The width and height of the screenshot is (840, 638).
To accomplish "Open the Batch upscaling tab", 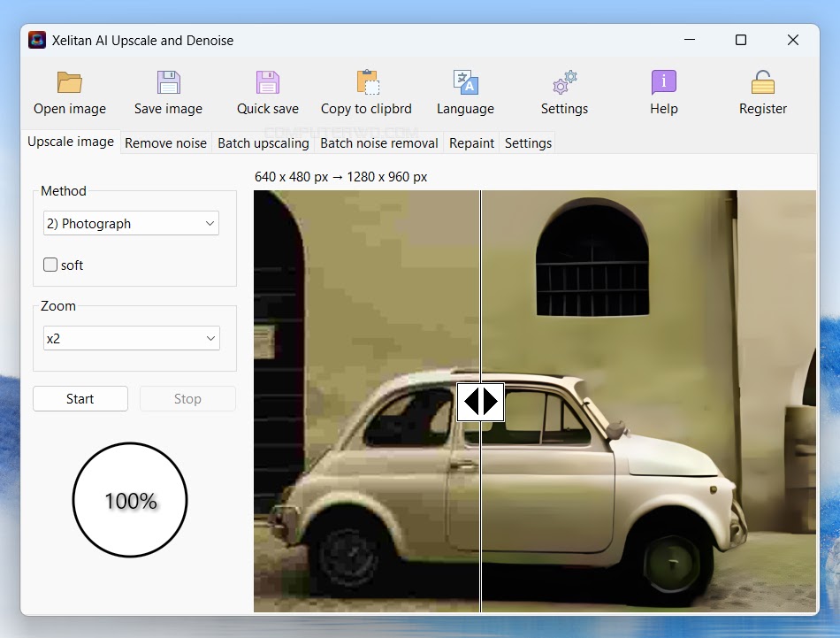I will pos(263,143).
